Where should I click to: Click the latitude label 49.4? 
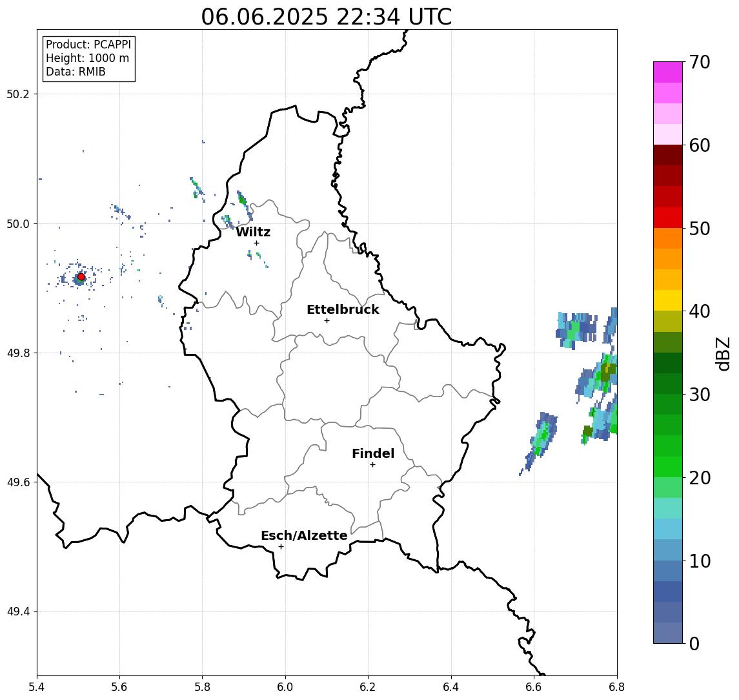point(18,612)
